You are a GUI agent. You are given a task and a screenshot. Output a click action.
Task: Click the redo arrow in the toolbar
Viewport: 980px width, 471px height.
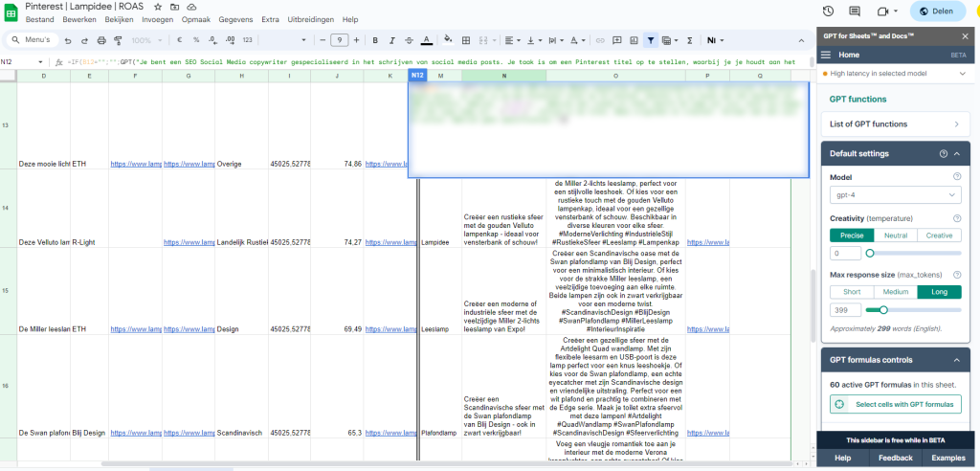point(84,40)
